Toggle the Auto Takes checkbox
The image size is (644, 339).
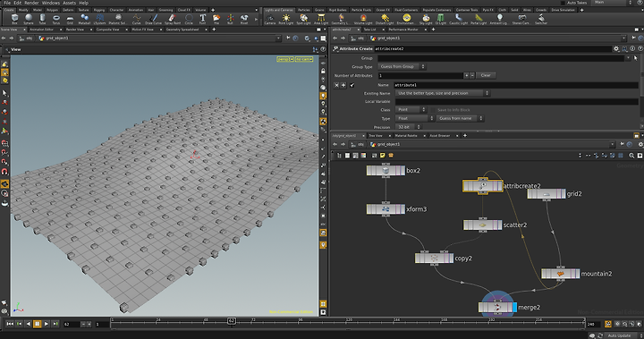click(x=563, y=3)
